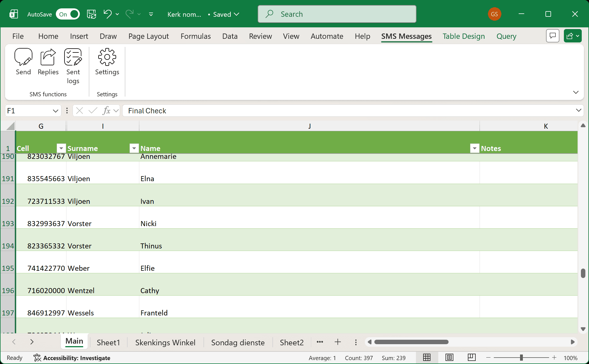Open the Undo history dropdown arrow
The height and width of the screenshot is (364, 589).
pos(117,14)
